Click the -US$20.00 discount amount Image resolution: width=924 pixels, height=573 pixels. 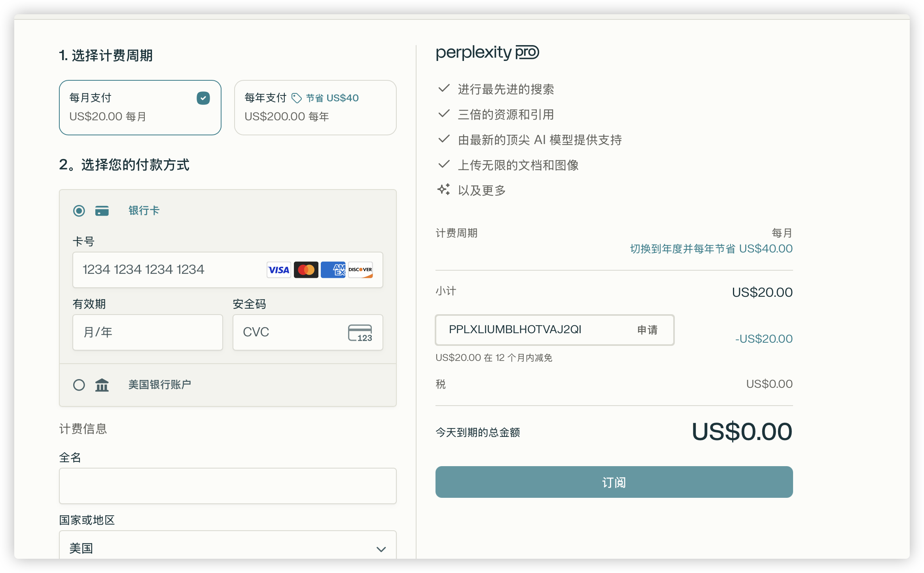[x=764, y=339]
